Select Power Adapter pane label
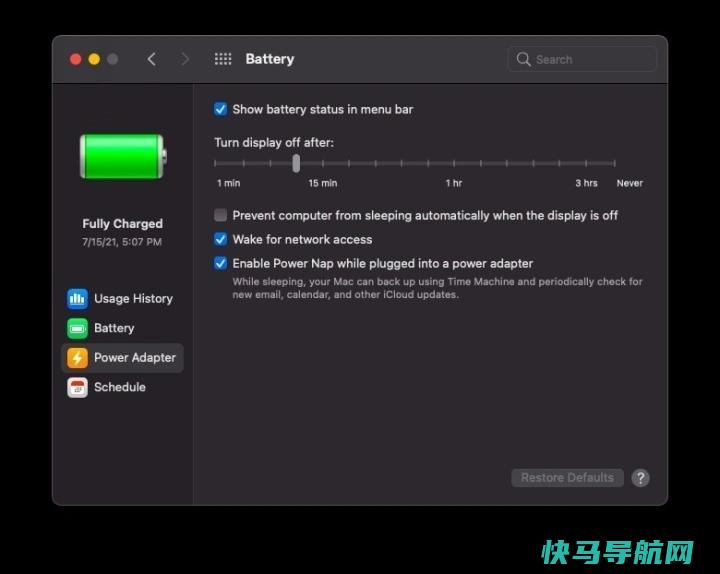The height and width of the screenshot is (574, 720). point(135,358)
